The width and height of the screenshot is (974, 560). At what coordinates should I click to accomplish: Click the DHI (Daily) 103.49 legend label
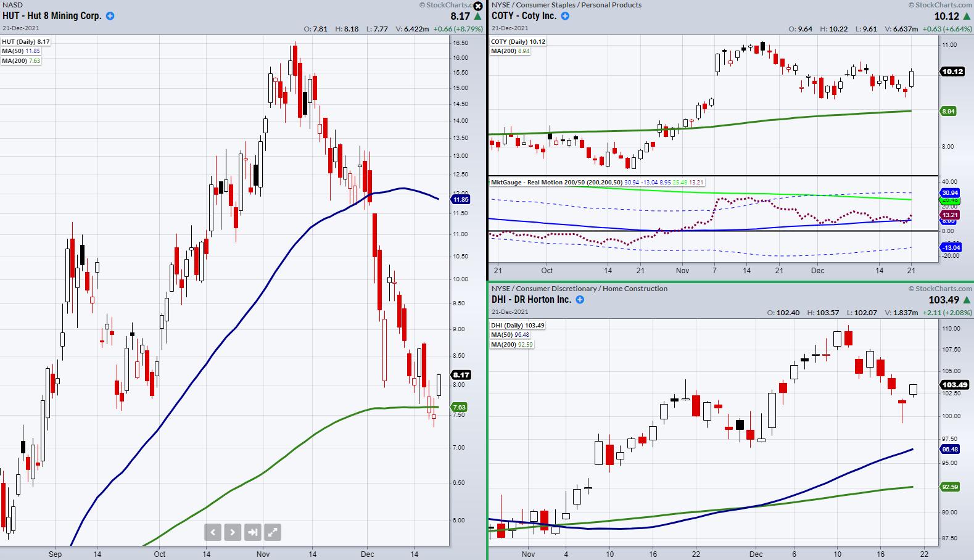(x=518, y=326)
